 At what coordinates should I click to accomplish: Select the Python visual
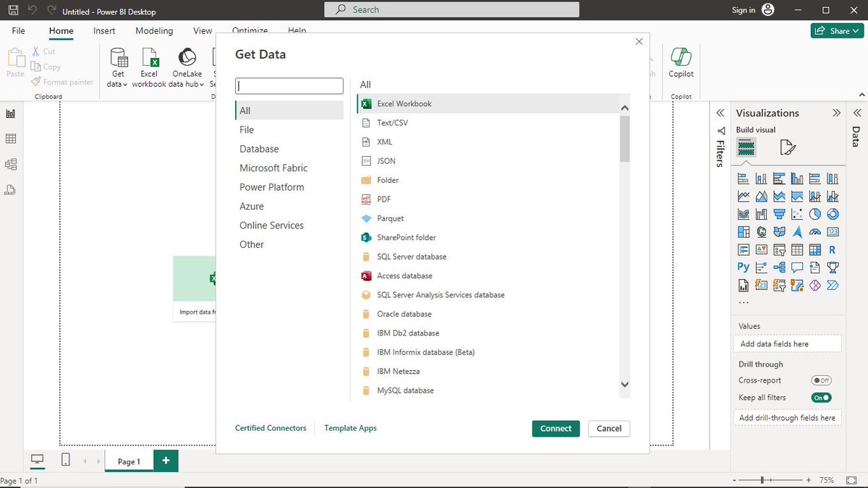(x=744, y=267)
